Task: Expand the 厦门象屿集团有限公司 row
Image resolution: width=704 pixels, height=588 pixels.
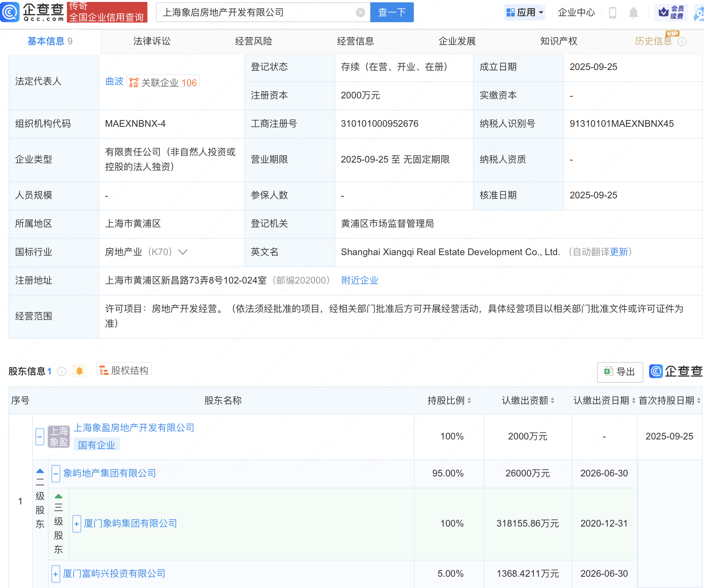Action: coord(77,524)
